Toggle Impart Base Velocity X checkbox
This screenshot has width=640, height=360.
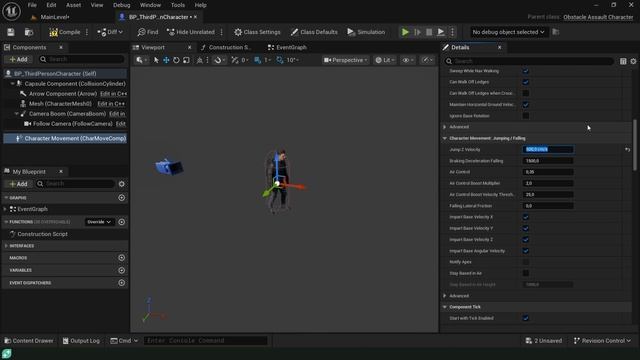(x=526, y=217)
